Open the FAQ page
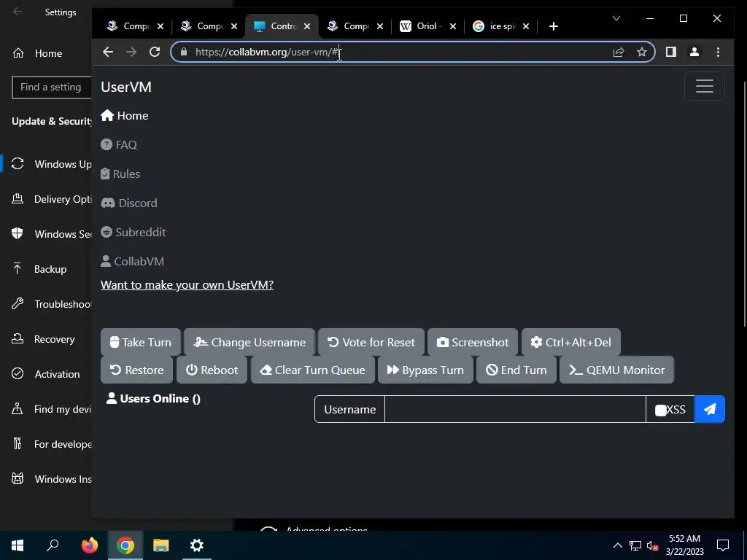The image size is (747, 560). (x=119, y=145)
